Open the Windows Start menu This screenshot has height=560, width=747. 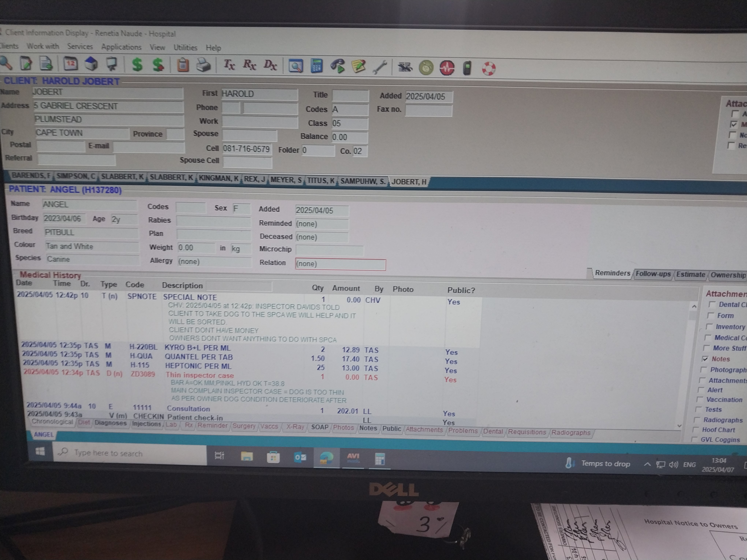[40, 451]
